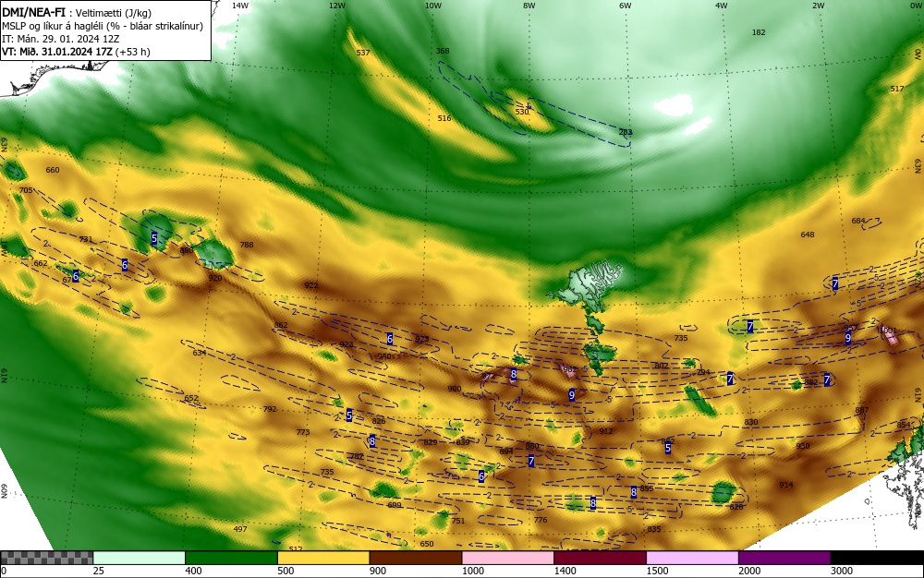Click the map value 788
The height and width of the screenshot is (578, 924).
(x=247, y=245)
